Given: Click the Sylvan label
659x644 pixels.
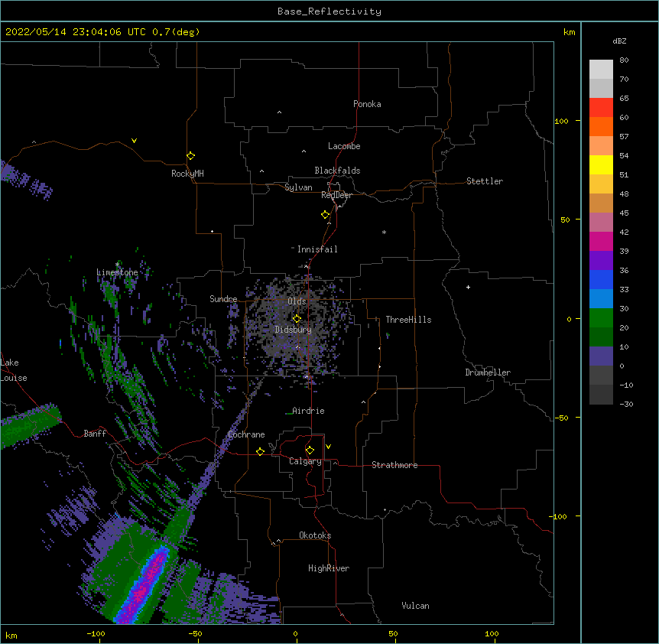Looking at the screenshot, I should tap(298, 187).
